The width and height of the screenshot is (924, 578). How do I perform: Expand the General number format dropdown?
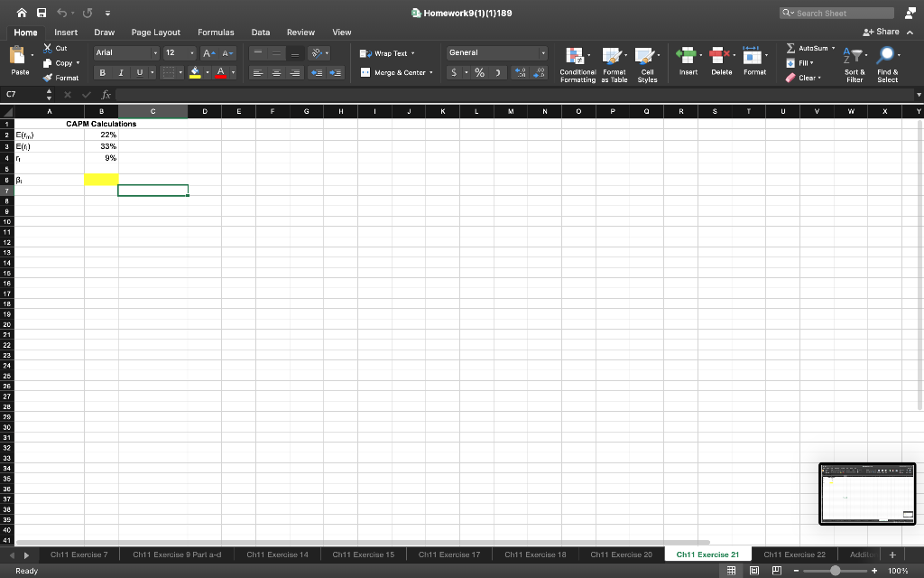tap(543, 53)
